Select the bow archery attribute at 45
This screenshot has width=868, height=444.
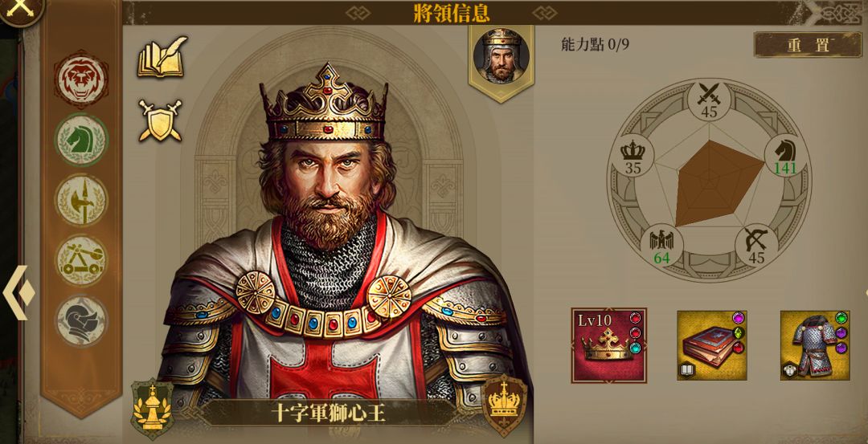tap(756, 245)
